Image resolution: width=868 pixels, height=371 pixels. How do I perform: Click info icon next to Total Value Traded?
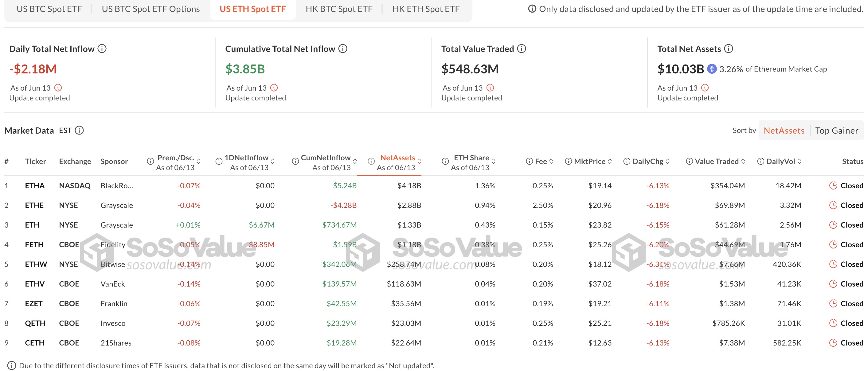pos(521,49)
